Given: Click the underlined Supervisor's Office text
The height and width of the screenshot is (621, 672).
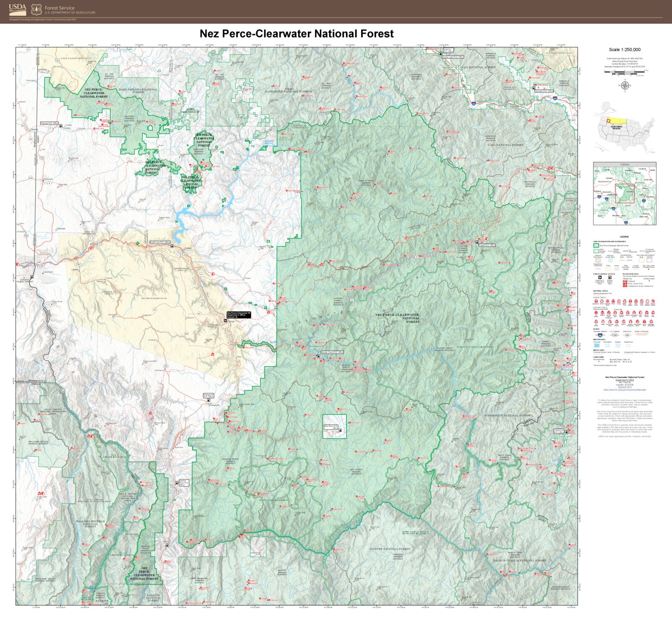Looking at the screenshot, I should (625, 380).
